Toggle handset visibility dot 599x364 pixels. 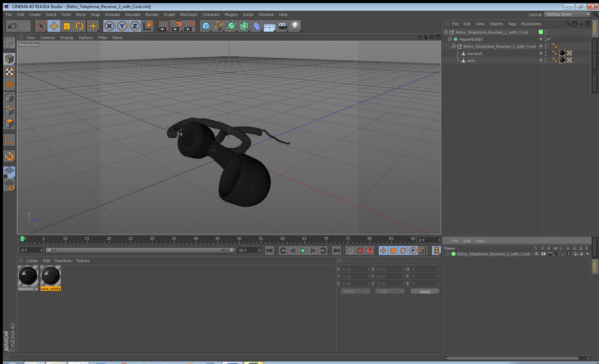tap(541, 53)
